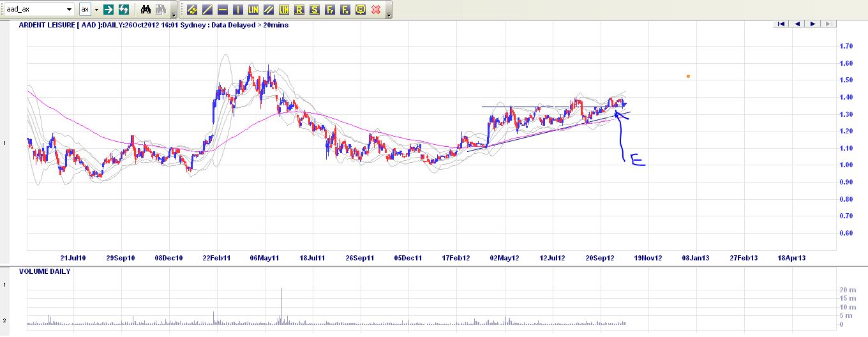This screenshot has width=868, height=337.
Task: Select the horizontal line tool
Action: click(223, 10)
